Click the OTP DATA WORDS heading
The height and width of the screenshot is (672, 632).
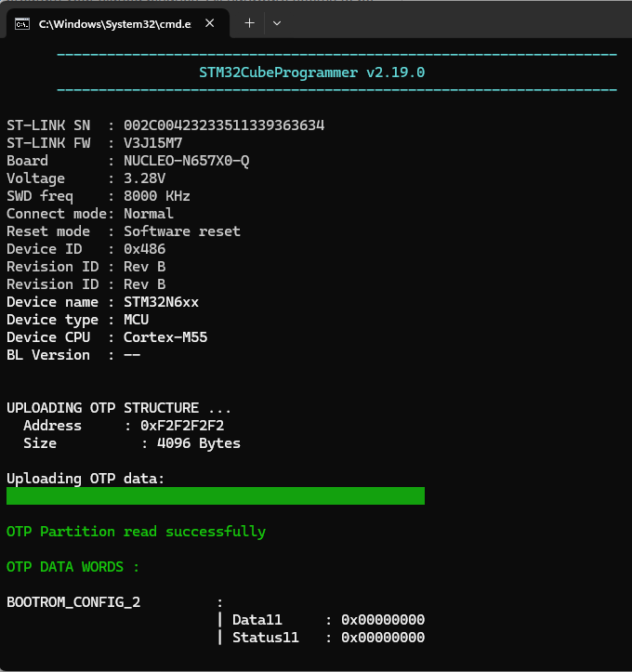click(72, 567)
